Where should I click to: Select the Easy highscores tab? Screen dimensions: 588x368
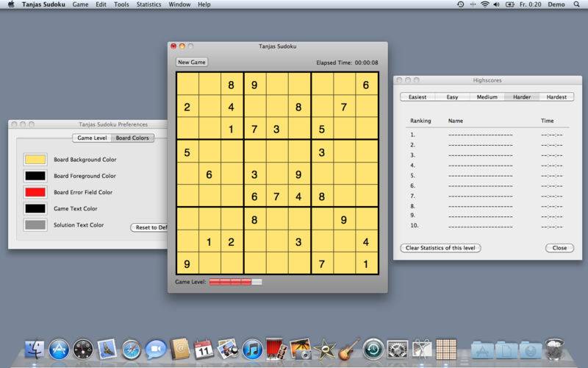pyautogui.click(x=452, y=97)
